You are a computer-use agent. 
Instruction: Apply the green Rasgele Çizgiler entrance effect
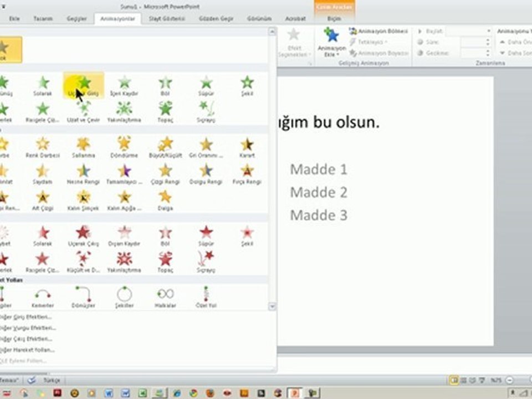[x=43, y=112]
